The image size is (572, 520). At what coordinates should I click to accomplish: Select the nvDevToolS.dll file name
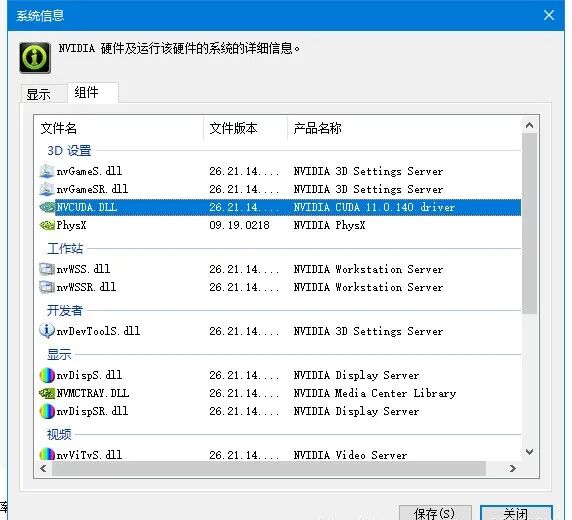98,331
